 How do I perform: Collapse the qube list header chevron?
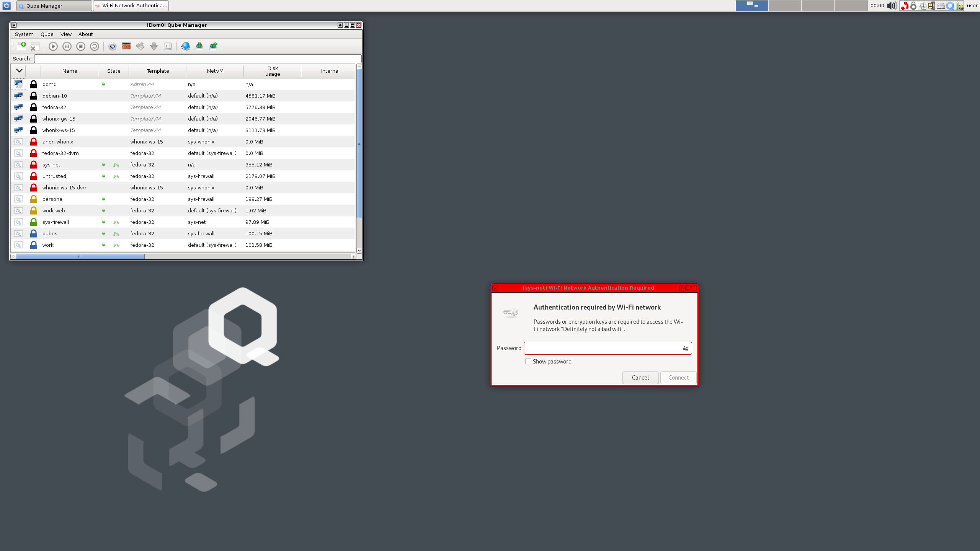19,70
